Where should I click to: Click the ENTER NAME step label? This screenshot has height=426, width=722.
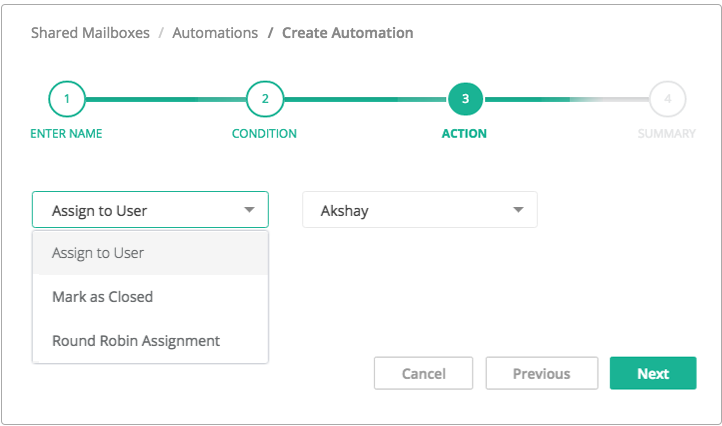66,134
